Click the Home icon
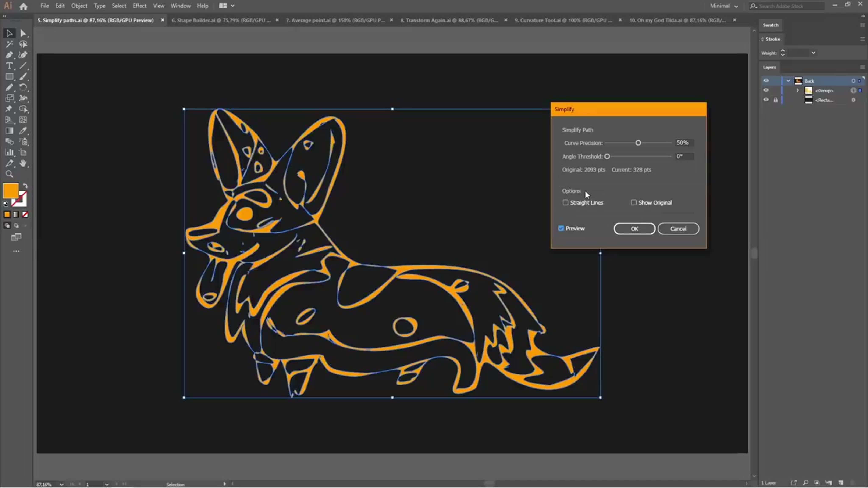 (x=23, y=6)
